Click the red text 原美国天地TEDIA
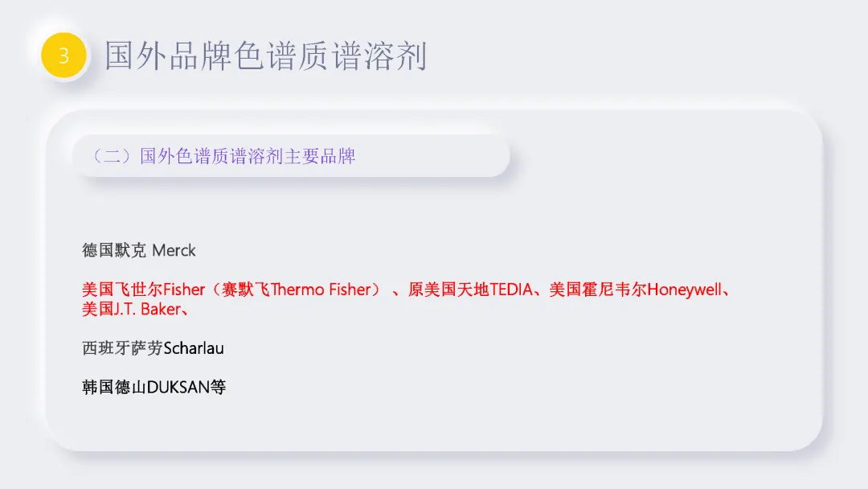868x489 pixels. tap(470, 289)
